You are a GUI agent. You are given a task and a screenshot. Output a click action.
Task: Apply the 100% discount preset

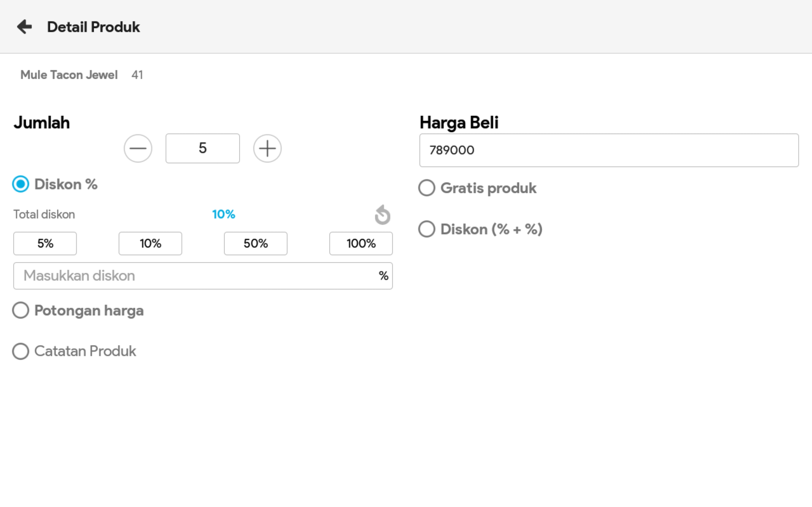(x=361, y=243)
